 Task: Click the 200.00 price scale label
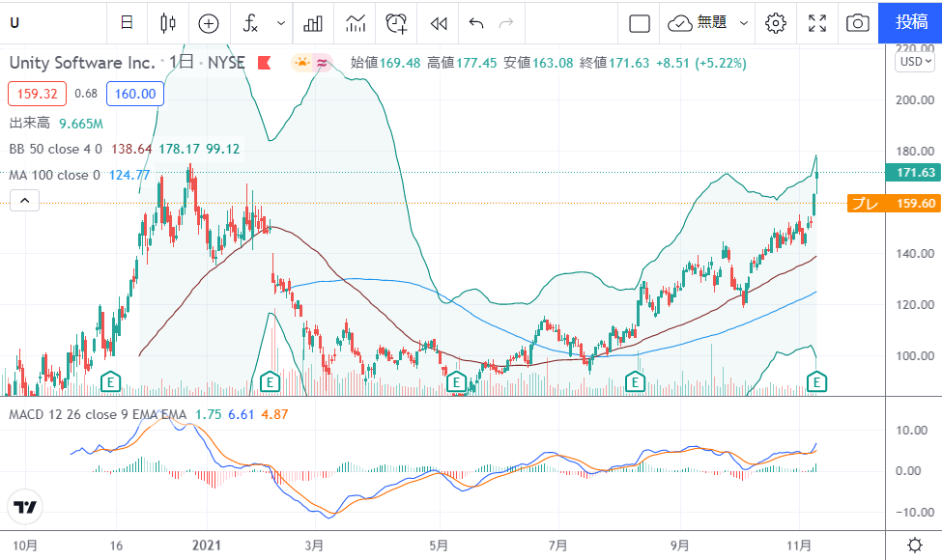(x=914, y=100)
